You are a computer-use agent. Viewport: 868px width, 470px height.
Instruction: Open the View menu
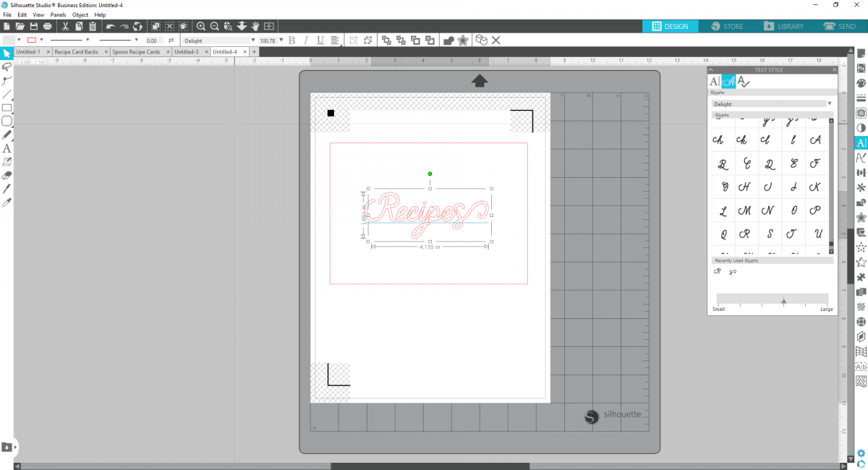38,14
